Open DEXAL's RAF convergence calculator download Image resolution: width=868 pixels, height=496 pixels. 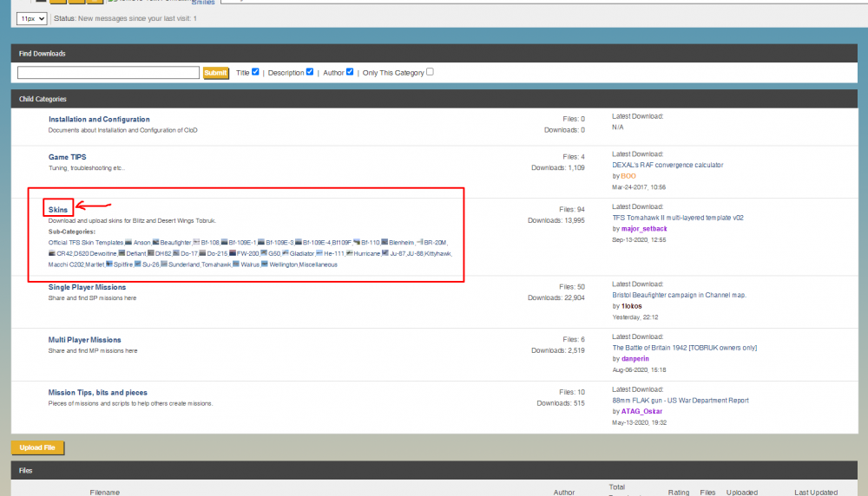[x=667, y=165]
